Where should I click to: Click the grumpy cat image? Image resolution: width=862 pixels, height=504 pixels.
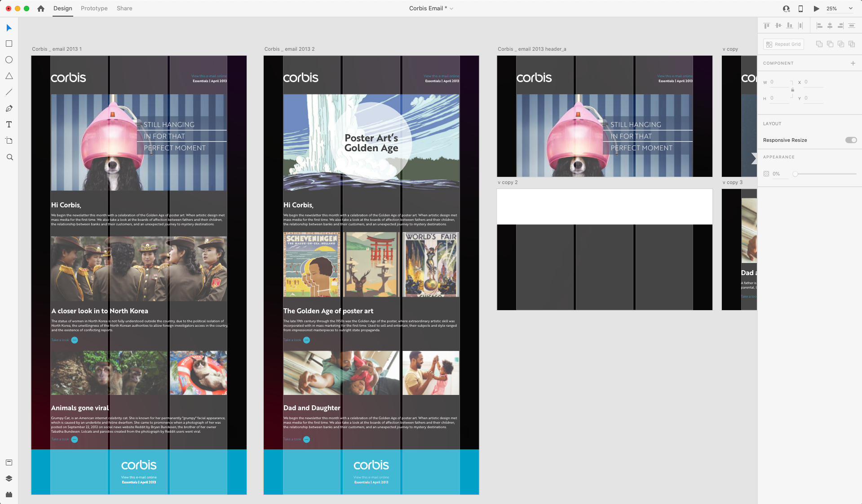pyautogui.click(x=198, y=373)
